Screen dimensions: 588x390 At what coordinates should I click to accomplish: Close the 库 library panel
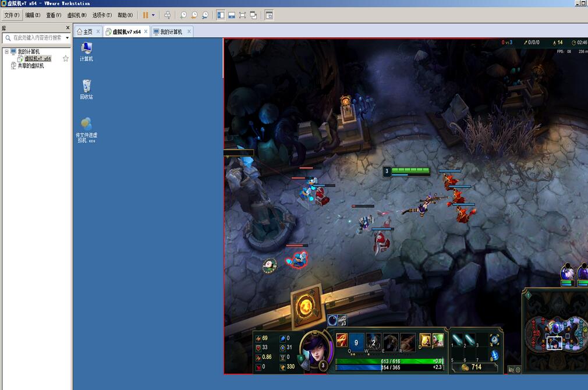click(68, 28)
